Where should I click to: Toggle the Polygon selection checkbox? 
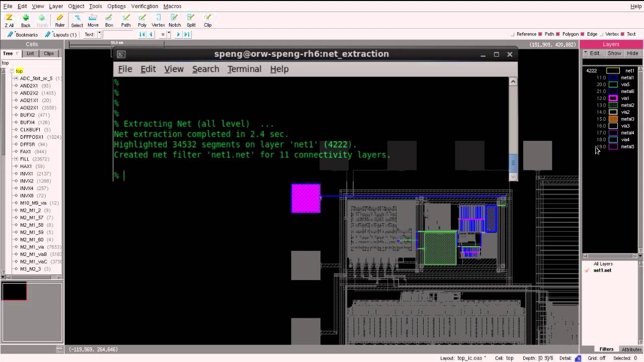click(x=558, y=35)
